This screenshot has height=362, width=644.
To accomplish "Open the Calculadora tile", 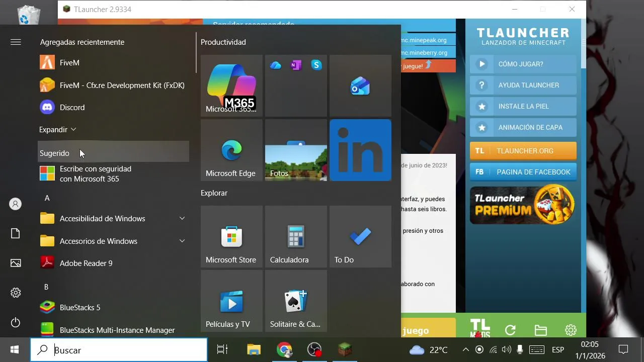I will click(x=296, y=237).
